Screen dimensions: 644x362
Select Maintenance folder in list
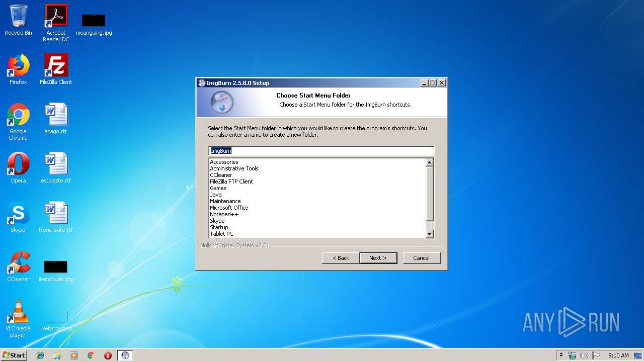[225, 201]
